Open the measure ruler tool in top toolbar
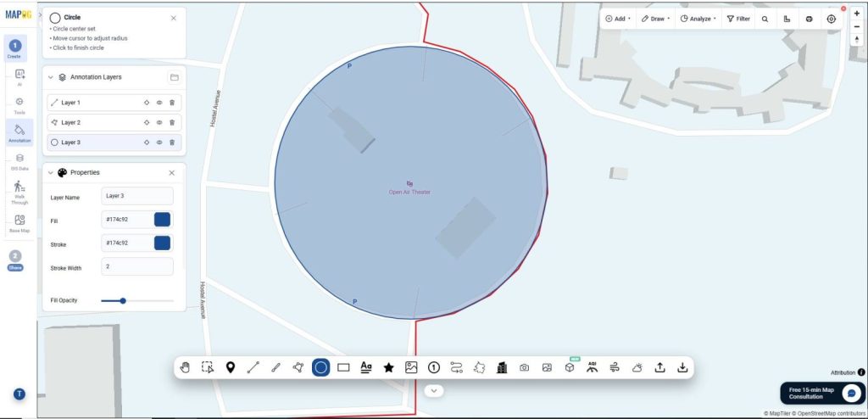 click(x=787, y=19)
